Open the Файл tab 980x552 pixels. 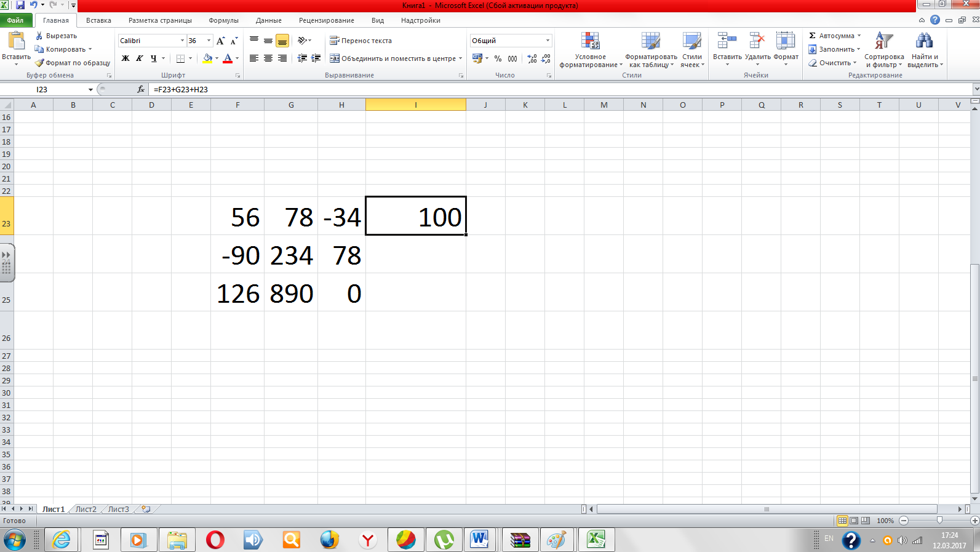pyautogui.click(x=15, y=20)
